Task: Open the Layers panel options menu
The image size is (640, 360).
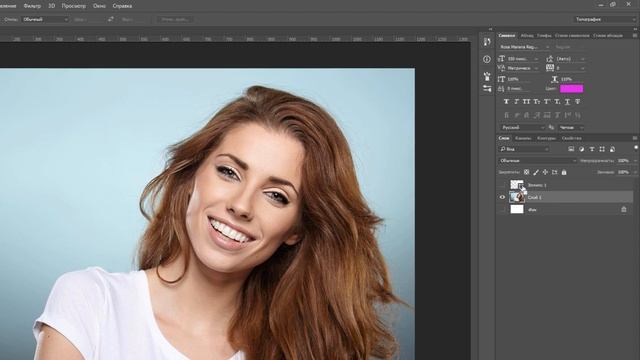Action: pos(635,138)
